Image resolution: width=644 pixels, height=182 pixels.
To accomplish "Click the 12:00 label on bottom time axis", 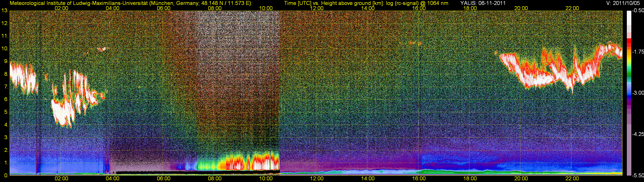I will tap(317, 179).
